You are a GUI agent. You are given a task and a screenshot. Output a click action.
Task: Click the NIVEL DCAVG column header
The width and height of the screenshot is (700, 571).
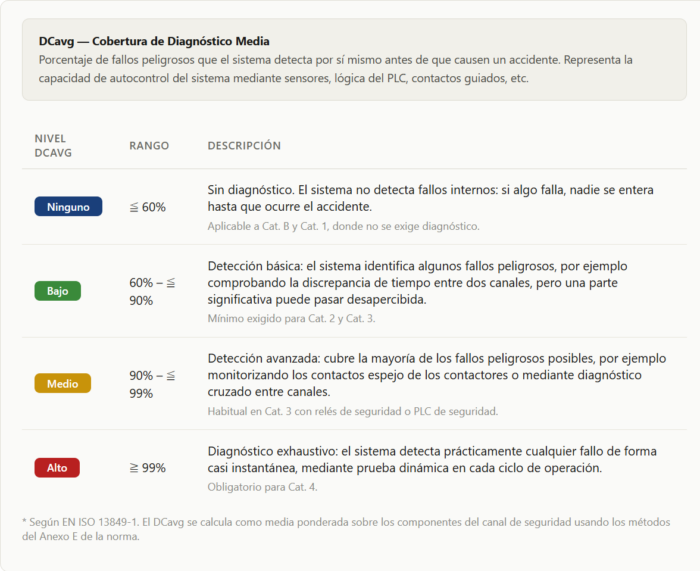point(53,146)
